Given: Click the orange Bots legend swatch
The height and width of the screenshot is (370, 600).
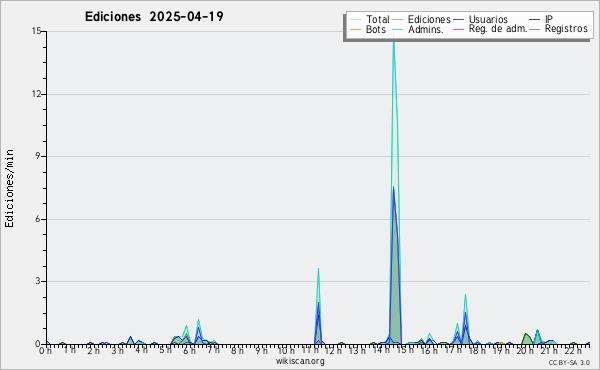Looking at the screenshot, I should point(355,29).
